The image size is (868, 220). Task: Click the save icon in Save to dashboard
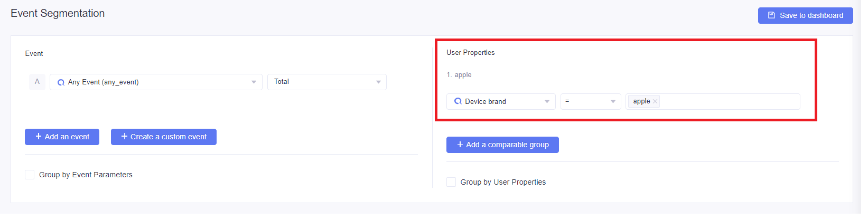(771, 15)
